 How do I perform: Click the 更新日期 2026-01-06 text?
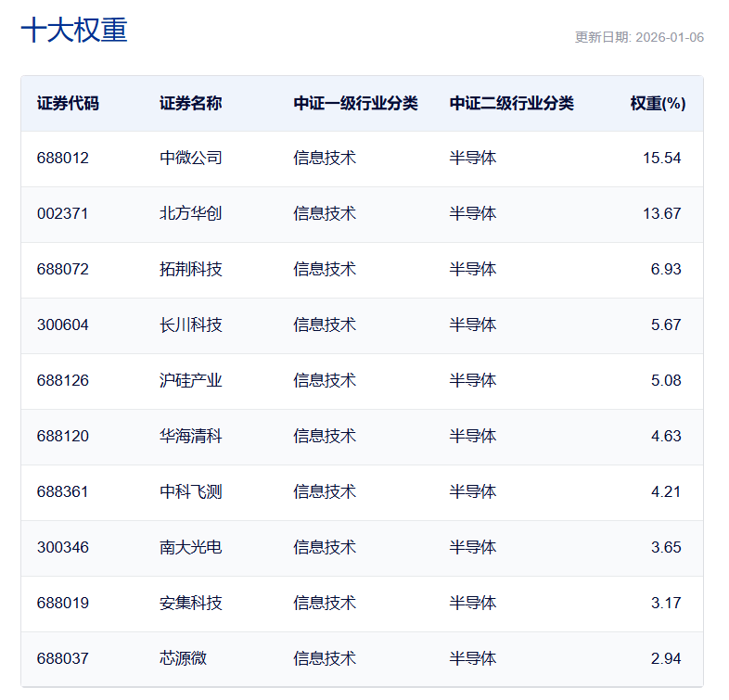[639, 37]
